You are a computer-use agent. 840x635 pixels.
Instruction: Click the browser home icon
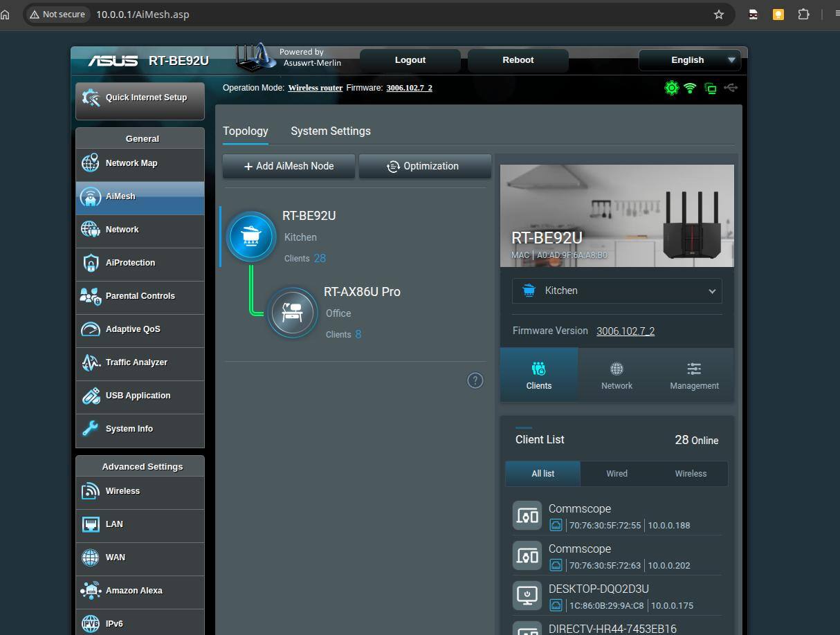[5, 15]
